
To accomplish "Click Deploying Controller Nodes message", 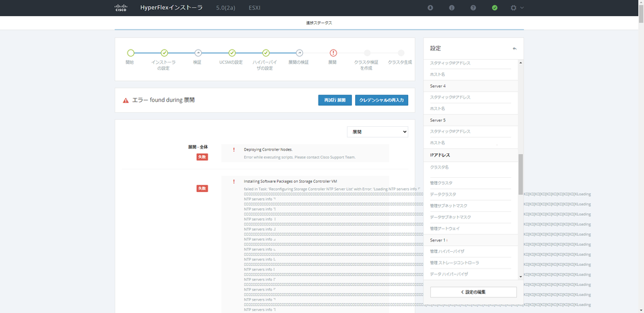I will coord(268,149).
